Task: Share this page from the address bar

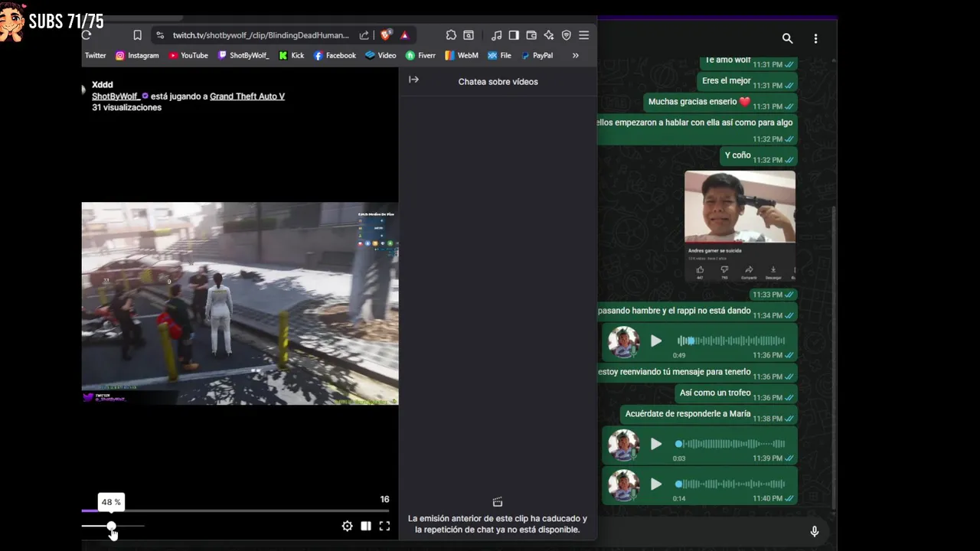Action: (x=364, y=35)
